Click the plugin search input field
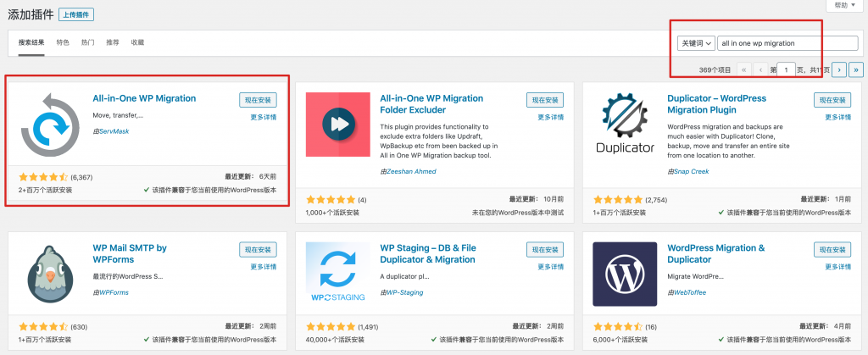Image resolution: width=868 pixels, height=355 pixels. (787, 43)
